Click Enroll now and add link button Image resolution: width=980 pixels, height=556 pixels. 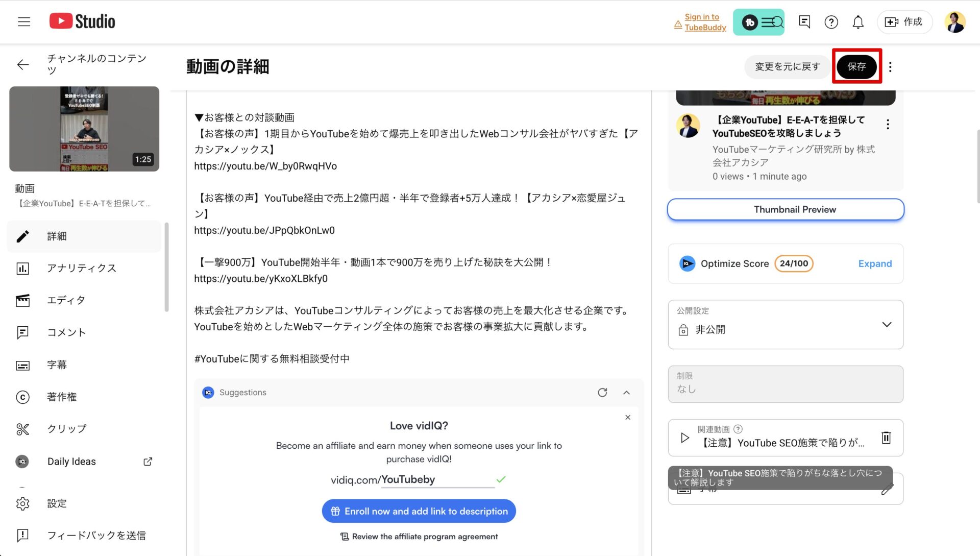click(419, 511)
